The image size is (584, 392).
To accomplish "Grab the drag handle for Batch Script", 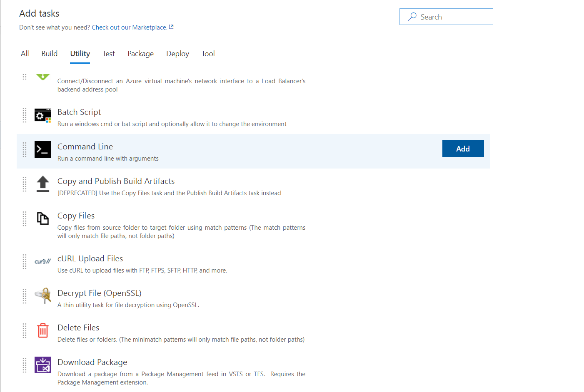I will click(x=25, y=115).
